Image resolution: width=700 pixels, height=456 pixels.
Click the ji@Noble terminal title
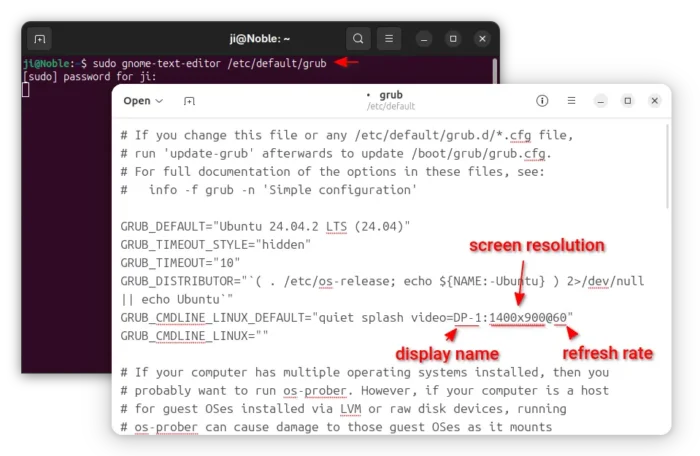point(259,39)
